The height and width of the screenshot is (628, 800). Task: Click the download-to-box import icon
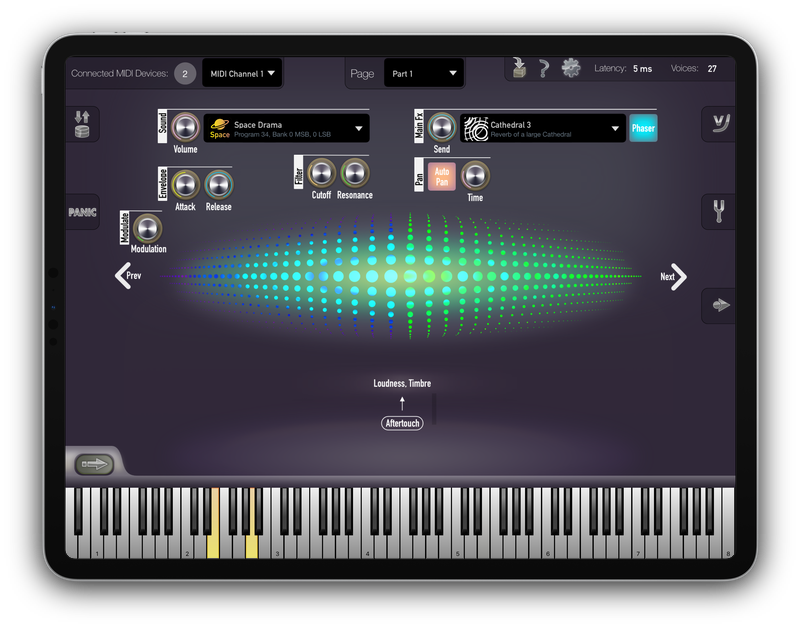click(x=519, y=68)
